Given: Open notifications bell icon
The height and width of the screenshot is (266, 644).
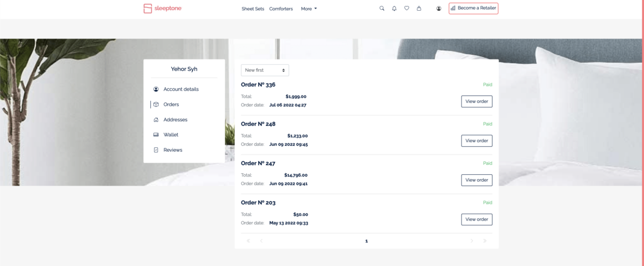Looking at the screenshot, I should click(394, 9).
